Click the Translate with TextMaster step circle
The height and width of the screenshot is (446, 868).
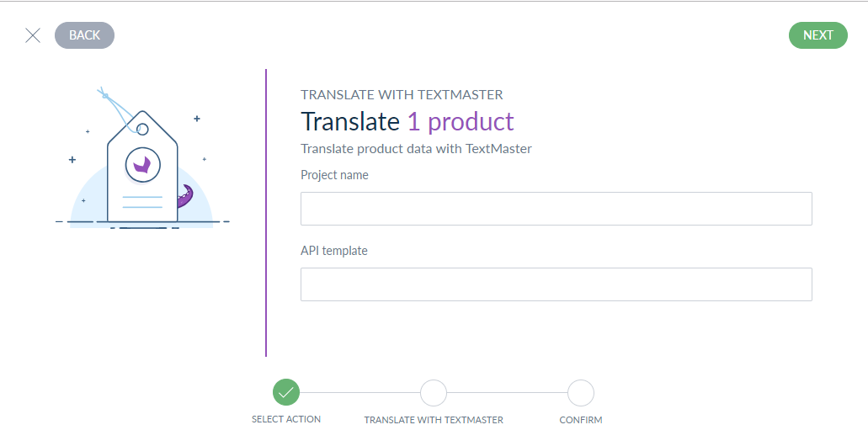pyautogui.click(x=434, y=393)
